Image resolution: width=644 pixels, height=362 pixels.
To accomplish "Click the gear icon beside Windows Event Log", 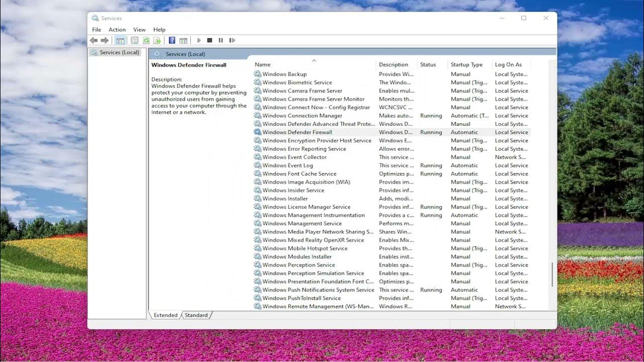I will click(258, 165).
